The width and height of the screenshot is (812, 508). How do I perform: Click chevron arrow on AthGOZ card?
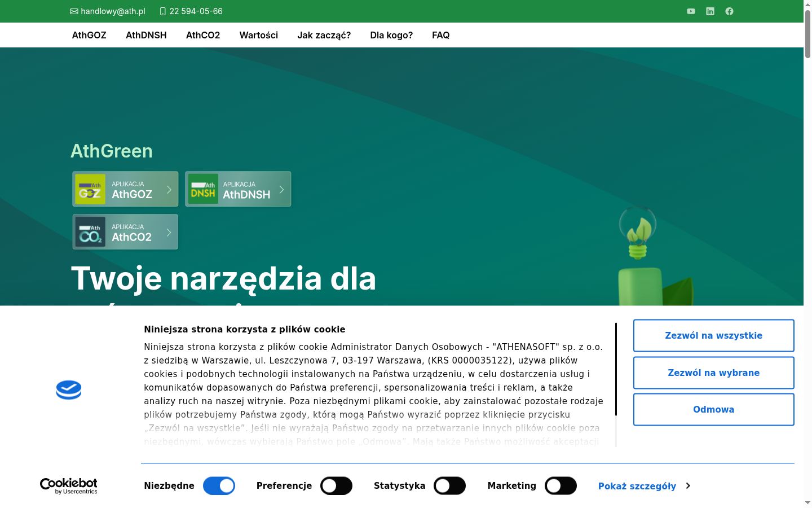click(x=169, y=189)
